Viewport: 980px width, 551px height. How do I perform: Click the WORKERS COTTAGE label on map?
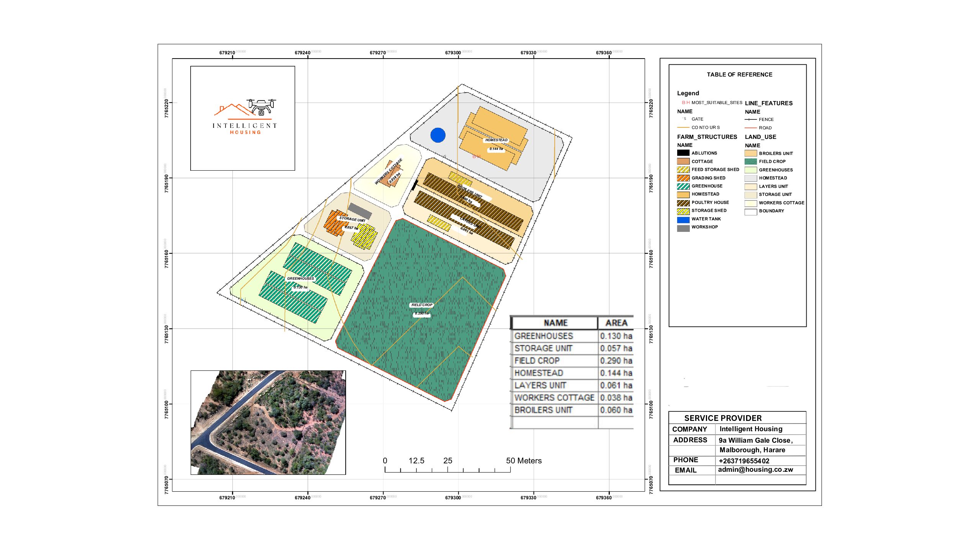click(x=389, y=171)
